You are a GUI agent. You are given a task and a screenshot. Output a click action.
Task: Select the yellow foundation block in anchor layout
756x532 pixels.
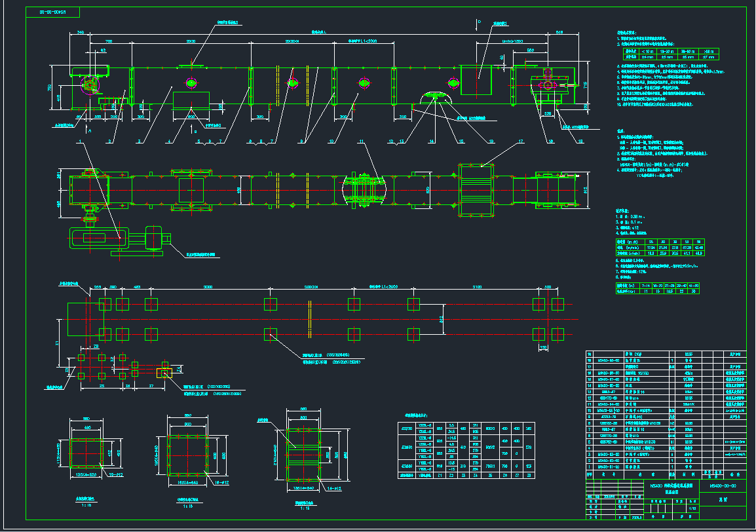164,373
